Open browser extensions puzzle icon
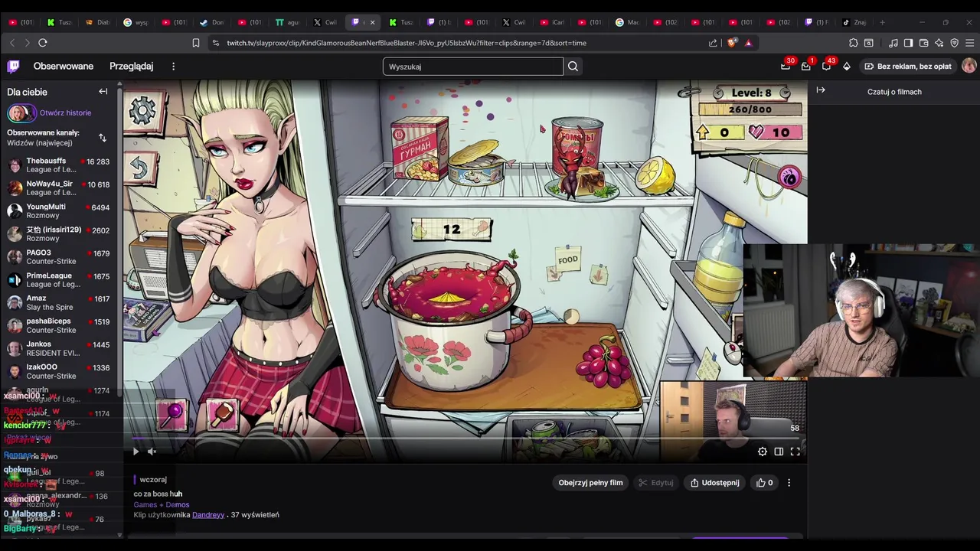The image size is (980, 551). pos(854,43)
